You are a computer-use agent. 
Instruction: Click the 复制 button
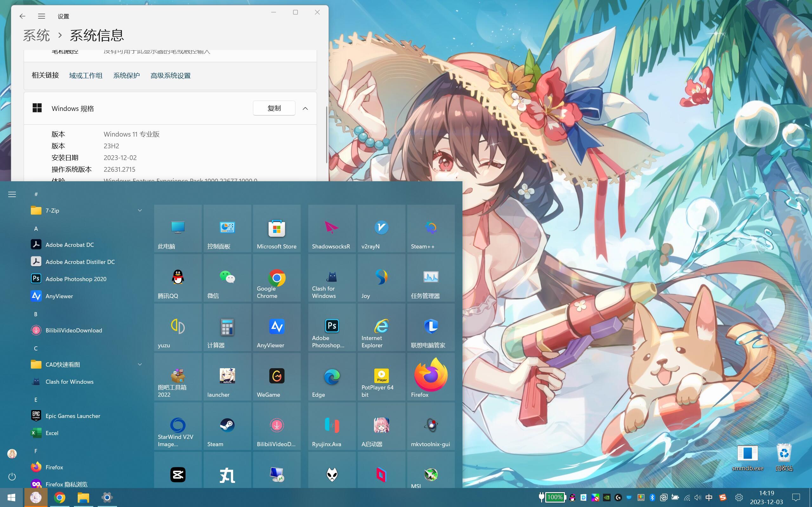(x=274, y=108)
